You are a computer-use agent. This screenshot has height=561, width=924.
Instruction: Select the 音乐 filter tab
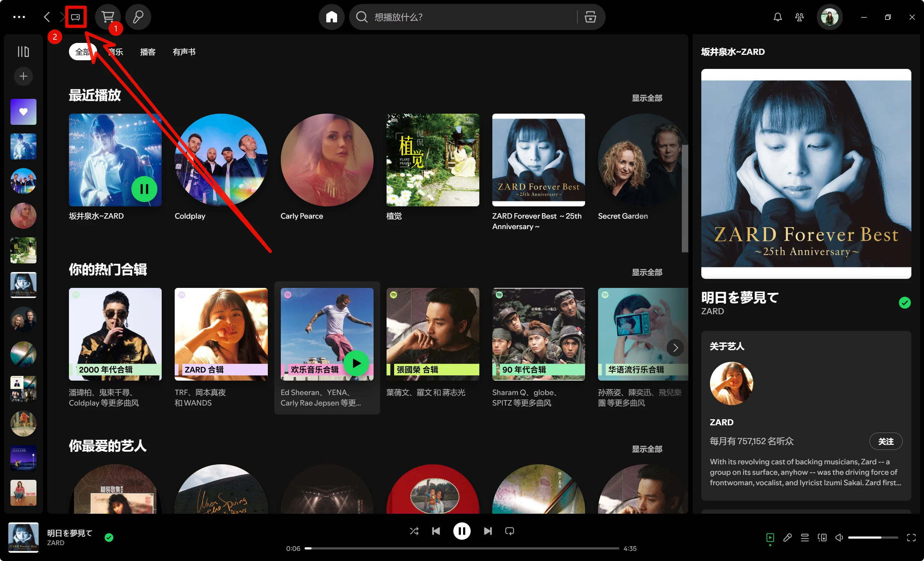(x=115, y=52)
